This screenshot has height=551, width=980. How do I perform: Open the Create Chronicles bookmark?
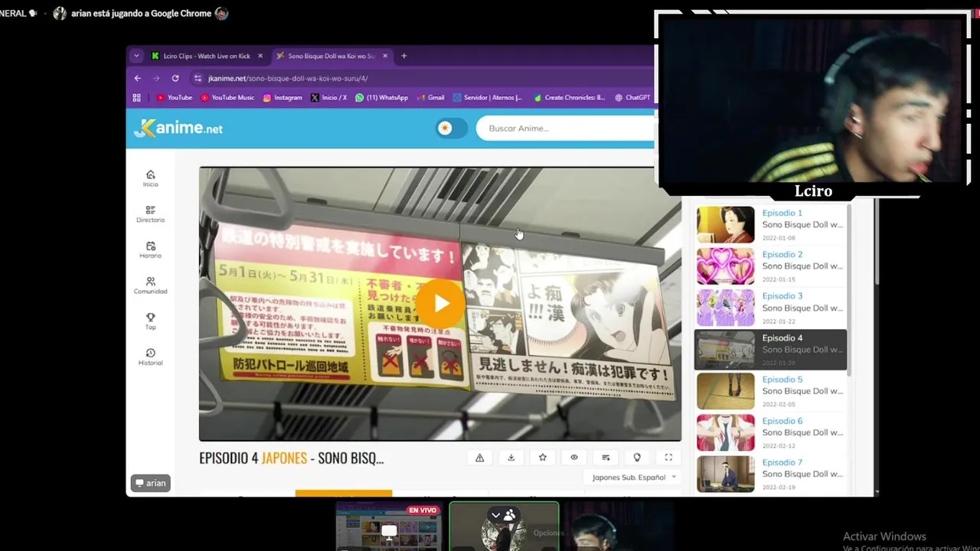pyautogui.click(x=569, y=97)
